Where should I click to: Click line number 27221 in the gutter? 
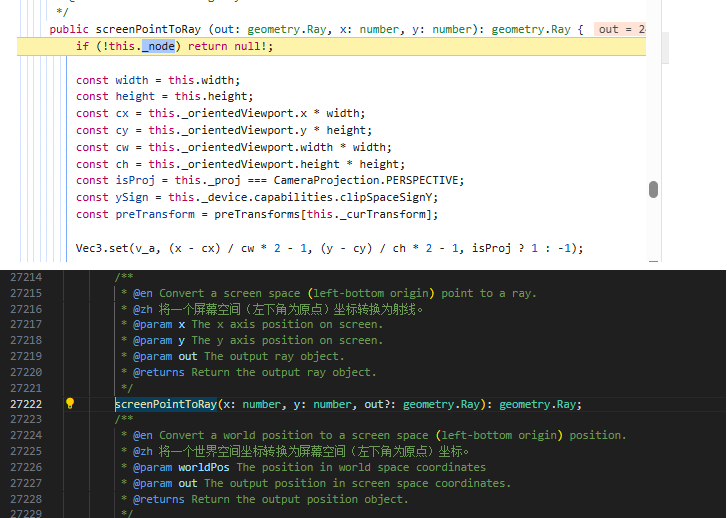tap(26, 388)
